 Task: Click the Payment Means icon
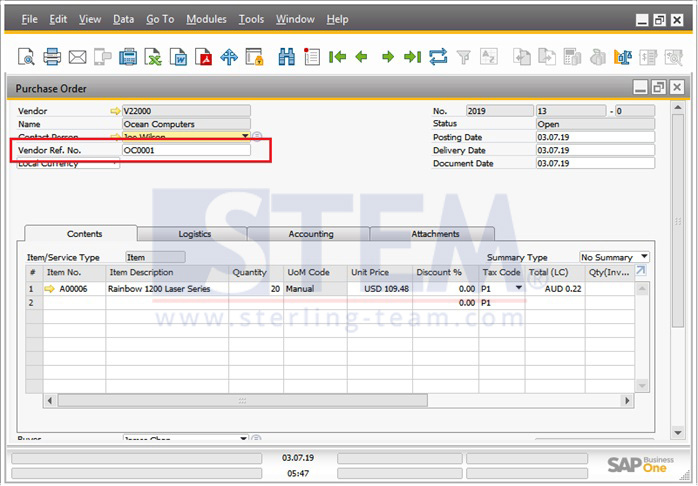pyautogui.click(x=597, y=57)
